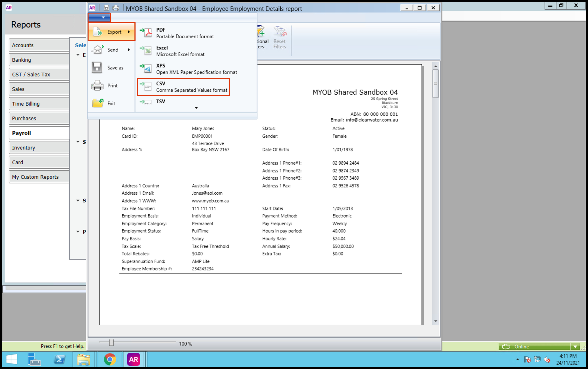Image resolution: width=588 pixels, height=369 pixels.
Task: Open Chrome from the taskbar
Action: [110, 359]
